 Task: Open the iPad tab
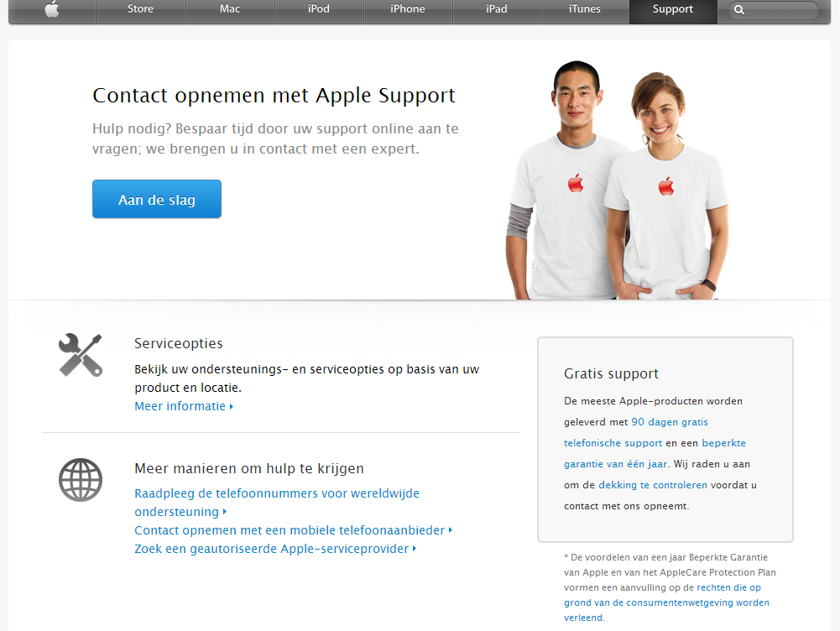pos(497,9)
